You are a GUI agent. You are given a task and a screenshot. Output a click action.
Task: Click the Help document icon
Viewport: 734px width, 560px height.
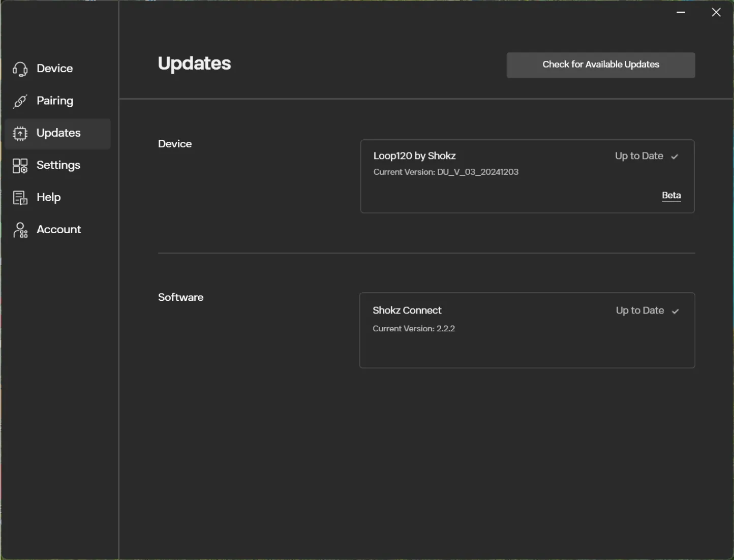click(x=20, y=198)
